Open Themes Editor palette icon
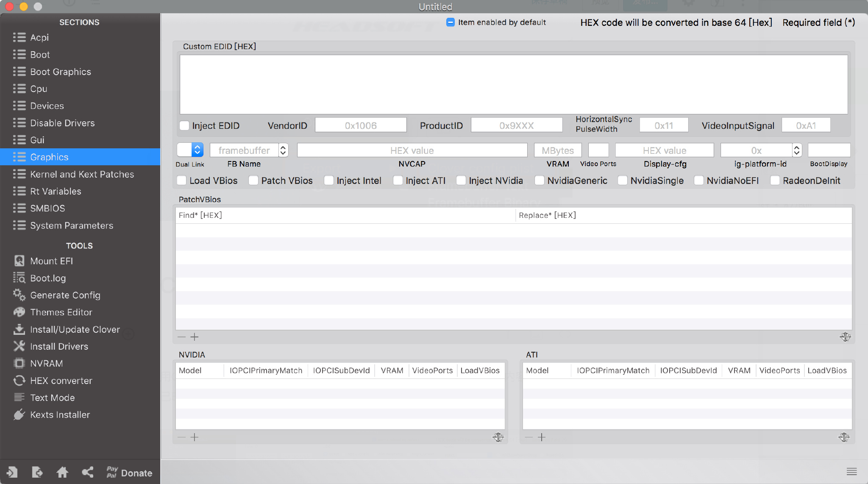868x484 pixels. point(19,312)
